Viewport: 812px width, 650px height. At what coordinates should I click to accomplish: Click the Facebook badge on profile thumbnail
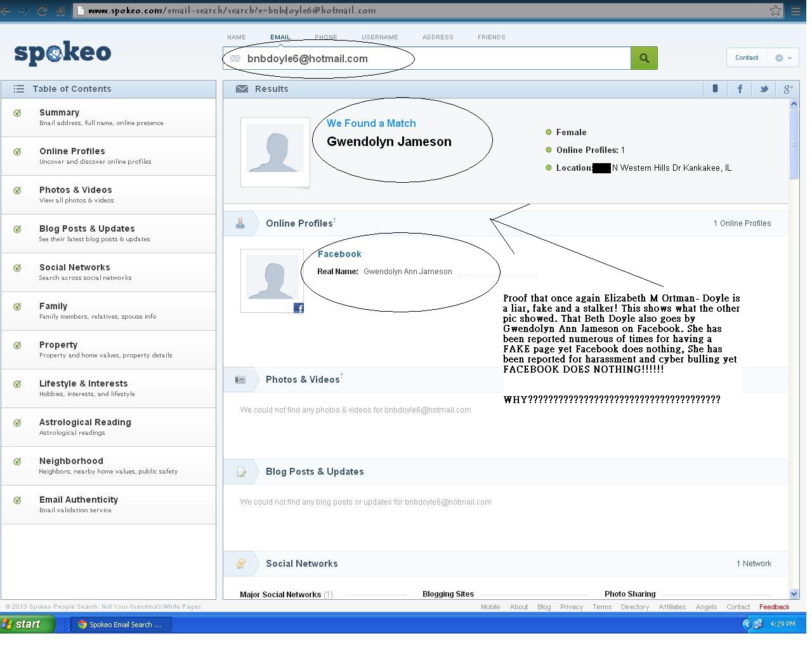coord(299,308)
